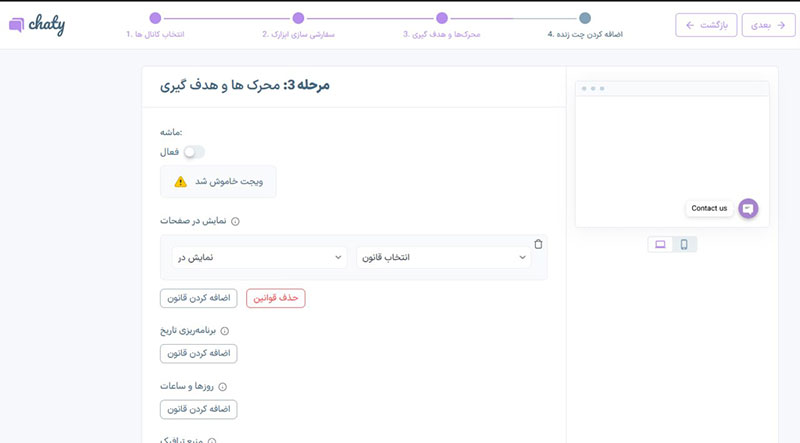Click the yellow warning icon
The image size is (800, 443).
click(x=181, y=182)
